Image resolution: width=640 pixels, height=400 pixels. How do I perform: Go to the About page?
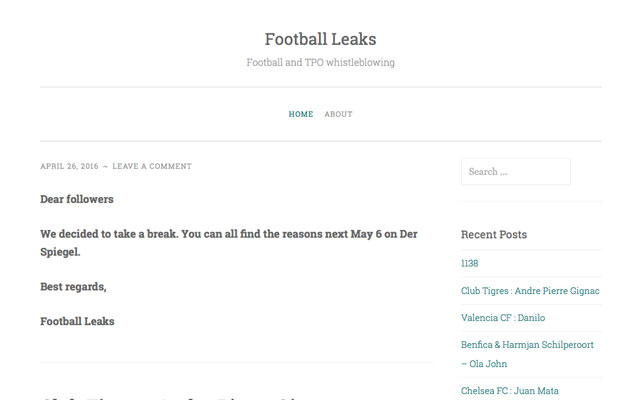338,114
